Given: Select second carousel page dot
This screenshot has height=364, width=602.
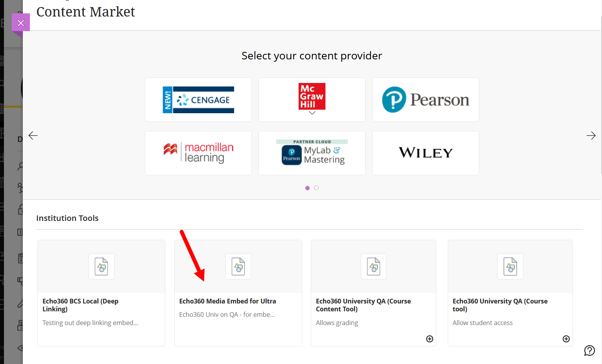Looking at the screenshot, I should [x=316, y=188].
